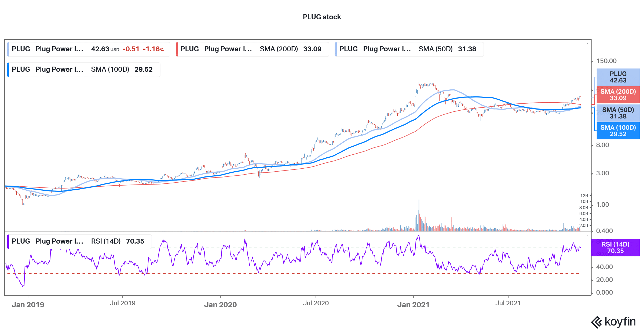Viewport: 644px width, 333px height.
Task: Click the RSI (14D) 70.35 legend box
Action: [79, 241]
